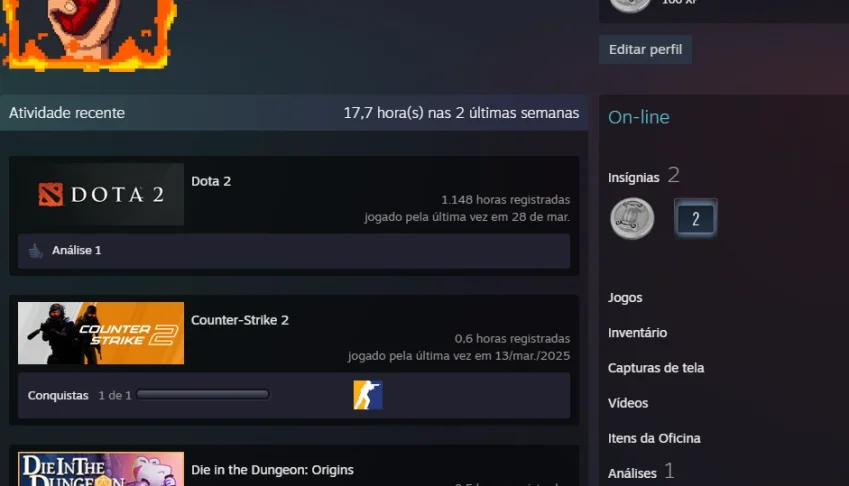Click the On-line status text
The image size is (849, 486).
(x=638, y=117)
